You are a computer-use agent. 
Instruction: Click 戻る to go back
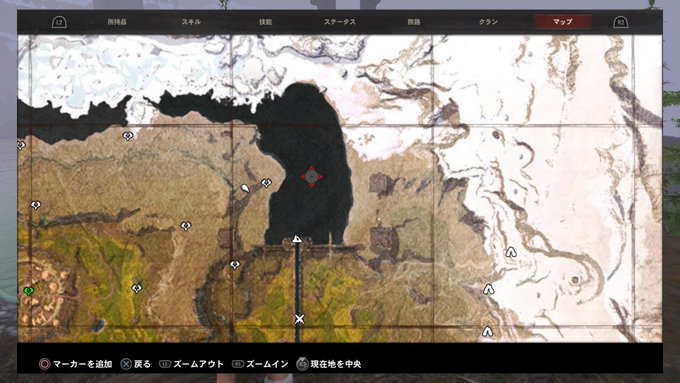(136, 364)
